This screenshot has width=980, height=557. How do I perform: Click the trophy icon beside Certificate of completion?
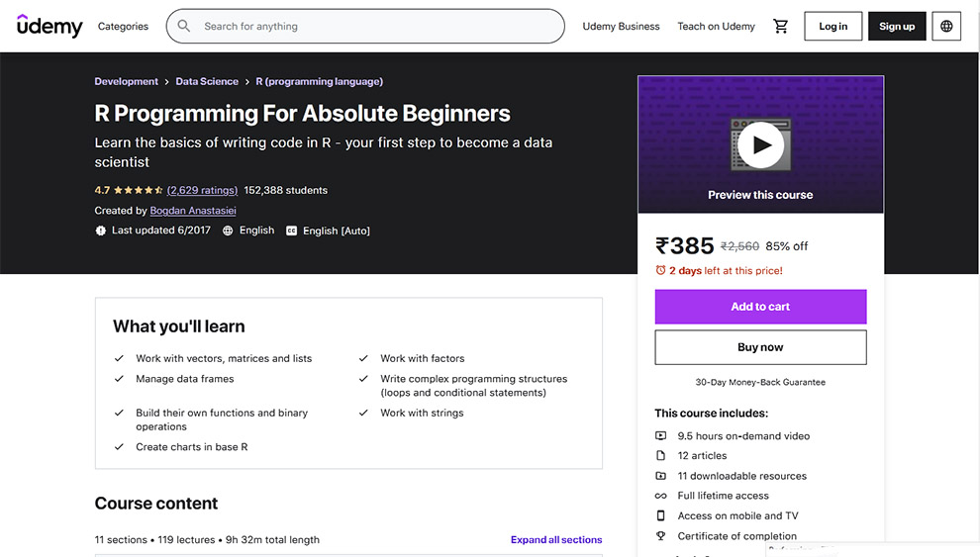pyautogui.click(x=660, y=536)
